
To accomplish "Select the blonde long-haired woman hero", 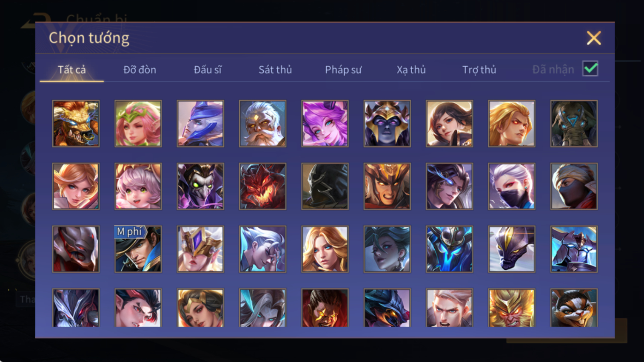I will [325, 249].
